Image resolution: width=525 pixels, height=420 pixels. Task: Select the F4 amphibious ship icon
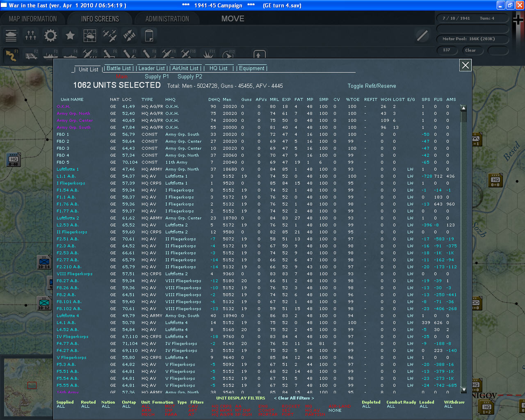pos(71,55)
